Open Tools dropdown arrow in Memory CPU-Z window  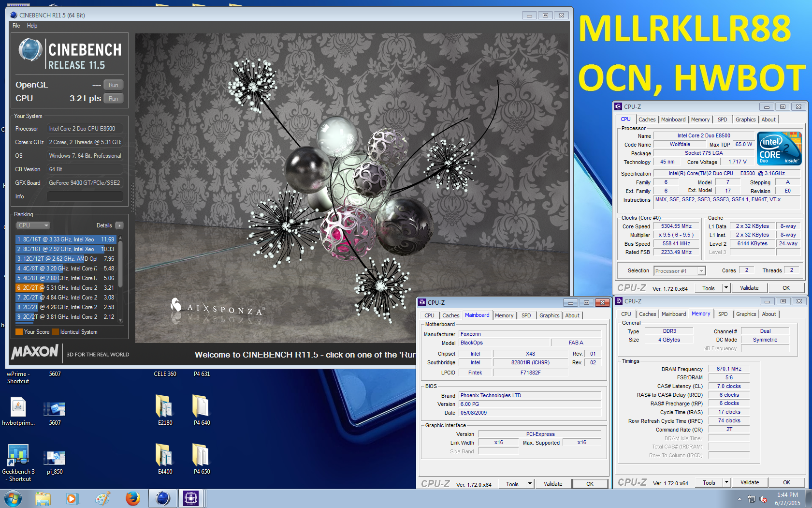726,482
